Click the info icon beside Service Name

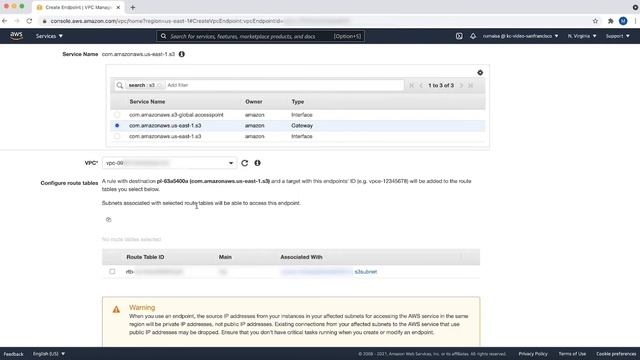182,54
